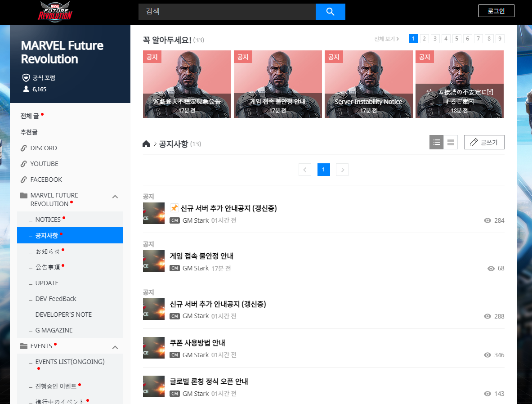Switch to the list view layout icon

click(436, 142)
